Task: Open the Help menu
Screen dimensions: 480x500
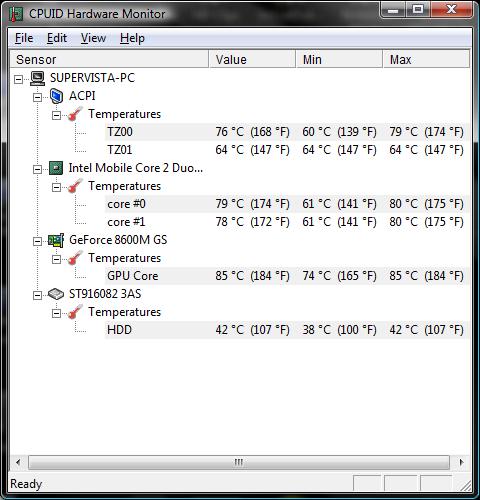Action: 132,38
